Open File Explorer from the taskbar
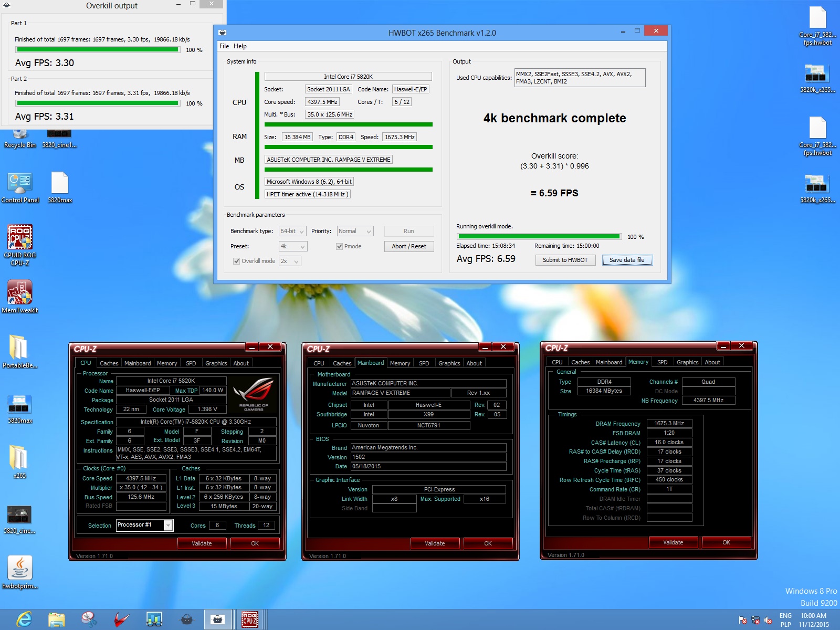This screenshot has height=630, width=840. click(x=57, y=619)
